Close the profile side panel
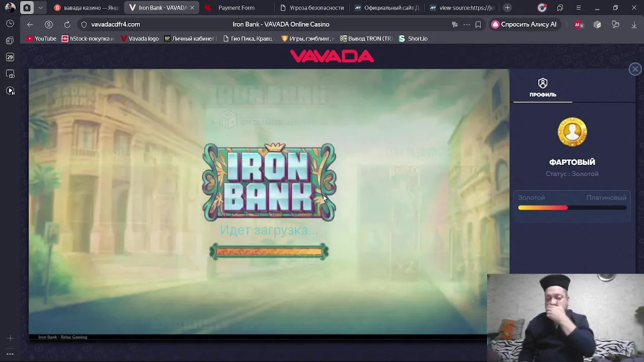Image resolution: width=644 pixels, height=362 pixels. (635, 69)
